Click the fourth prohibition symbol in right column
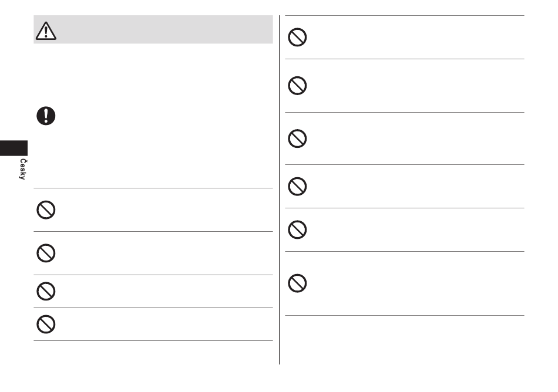Image resolution: width=558 pixels, height=392 pixels. coord(297,186)
